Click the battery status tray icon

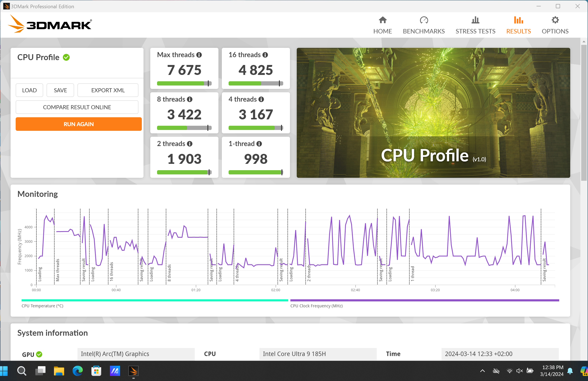[530, 371]
